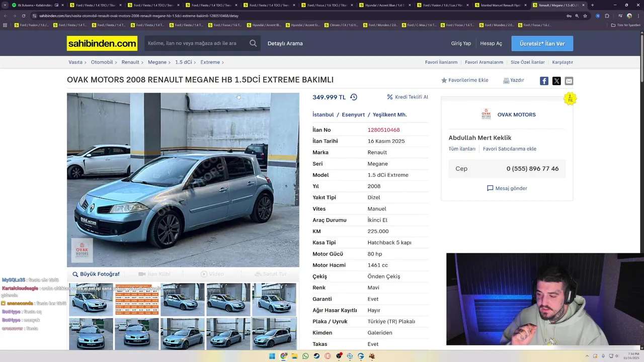Open the İlan Klibi tab
This screenshot has width=644, height=362.
154,274
